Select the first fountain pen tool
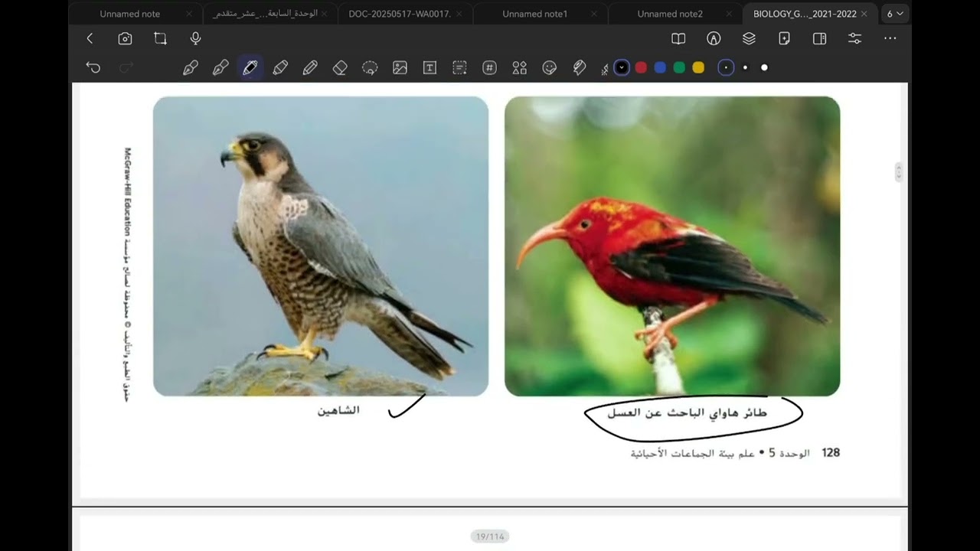 point(191,67)
